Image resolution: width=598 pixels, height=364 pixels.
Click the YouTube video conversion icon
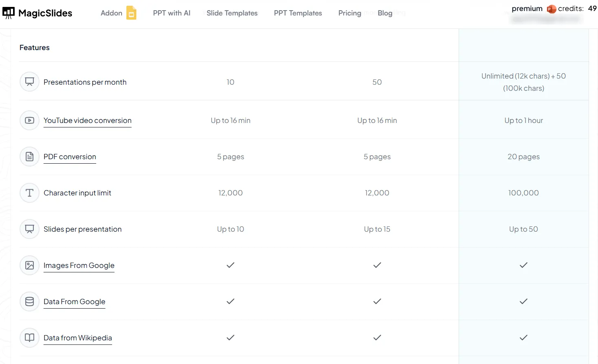(x=29, y=121)
